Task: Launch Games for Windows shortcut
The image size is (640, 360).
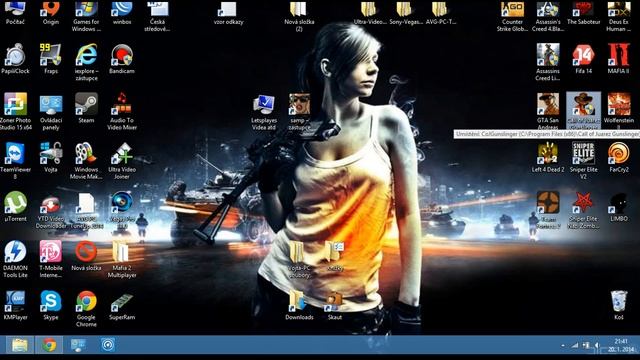Action: [86, 16]
